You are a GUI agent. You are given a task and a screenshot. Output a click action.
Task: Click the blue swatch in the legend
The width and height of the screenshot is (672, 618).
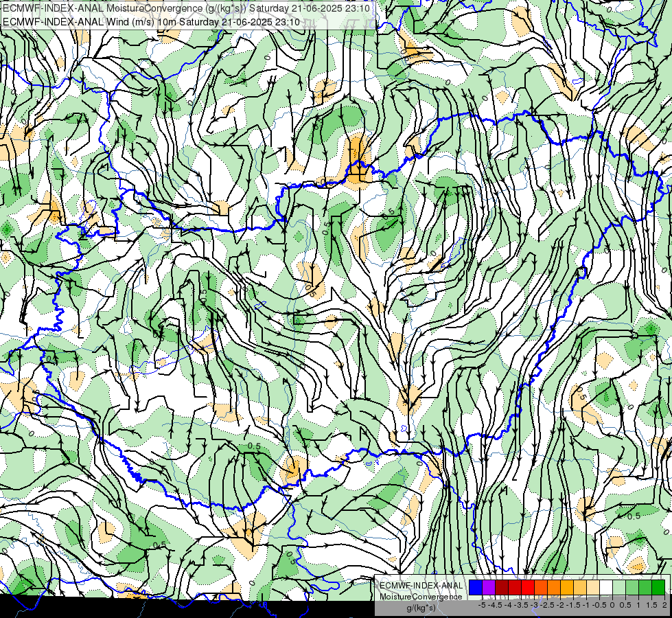click(x=476, y=588)
